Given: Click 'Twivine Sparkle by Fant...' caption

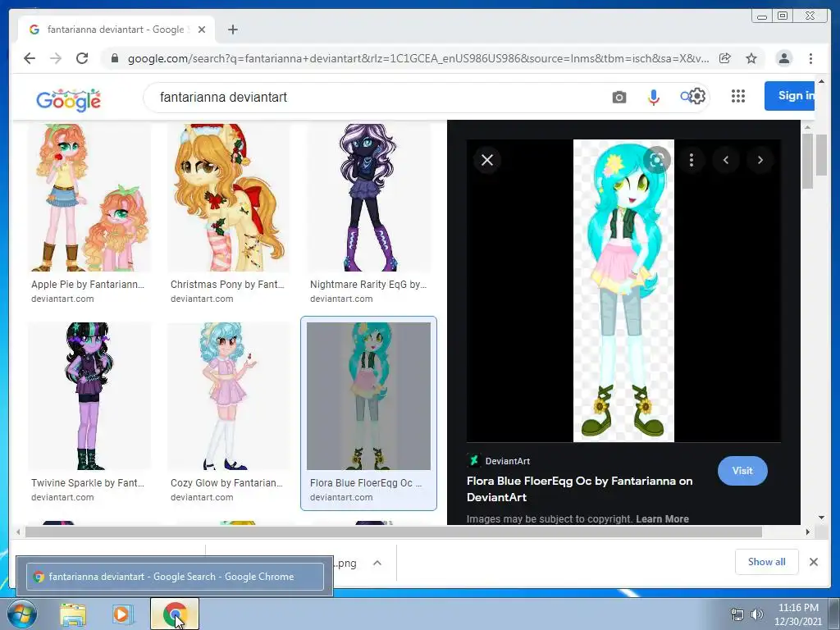Looking at the screenshot, I should coord(87,482).
